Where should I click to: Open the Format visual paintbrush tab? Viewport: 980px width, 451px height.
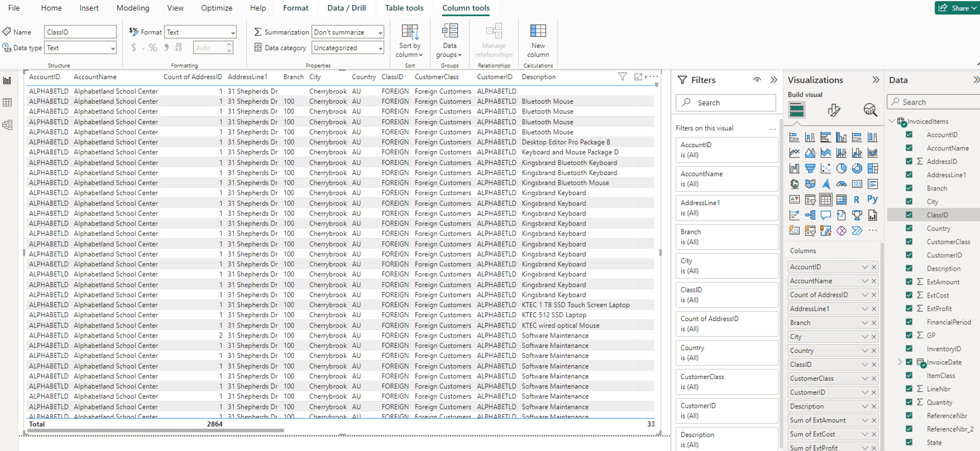(833, 110)
